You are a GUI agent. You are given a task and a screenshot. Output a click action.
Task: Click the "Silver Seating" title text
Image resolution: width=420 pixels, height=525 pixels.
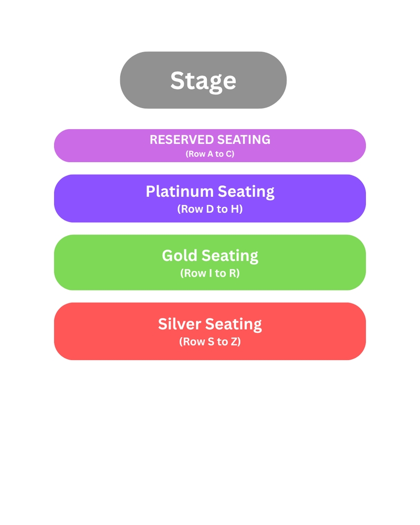[x=209, y=324]
